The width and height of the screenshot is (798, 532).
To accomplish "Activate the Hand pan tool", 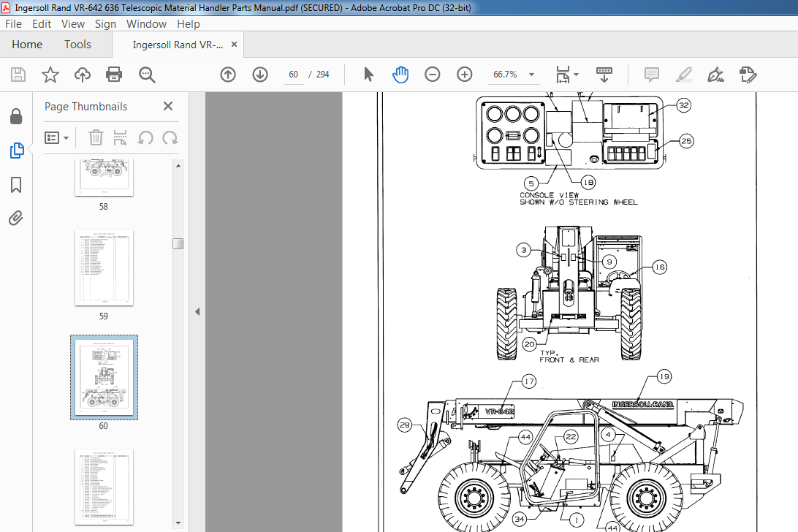I will tap(400, 75).
